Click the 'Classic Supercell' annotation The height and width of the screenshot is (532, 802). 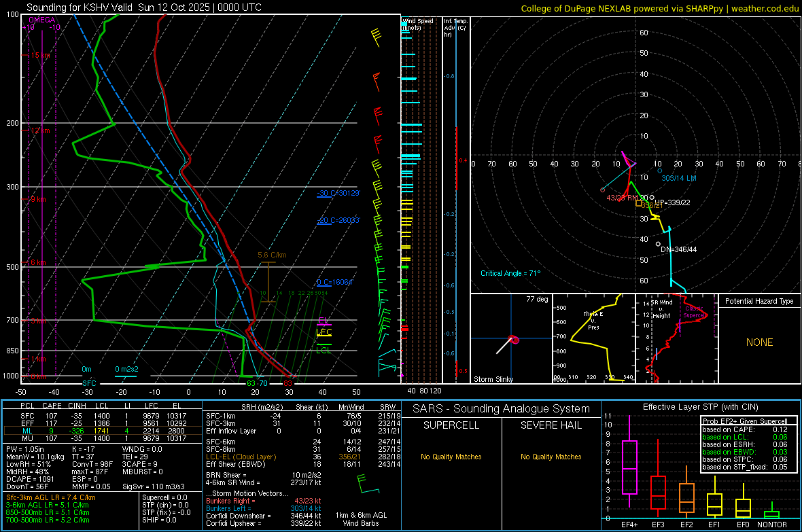coord(695,312)
